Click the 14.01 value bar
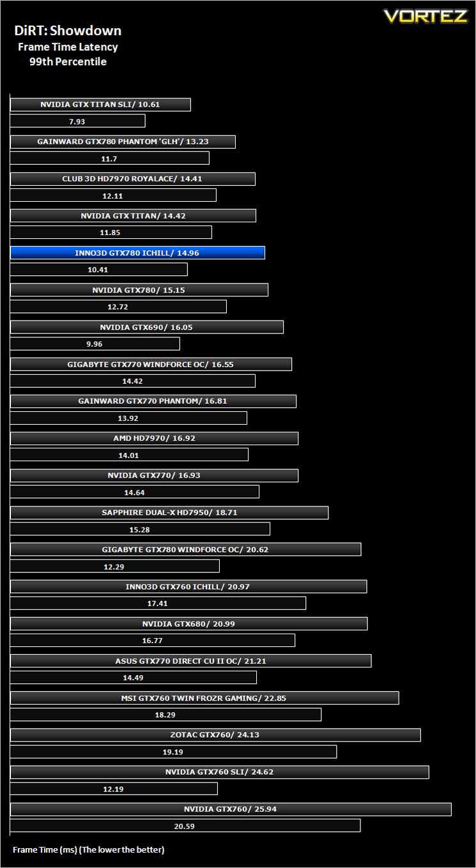The width and height of the screenshot is (476, 868). coord(129,455)
